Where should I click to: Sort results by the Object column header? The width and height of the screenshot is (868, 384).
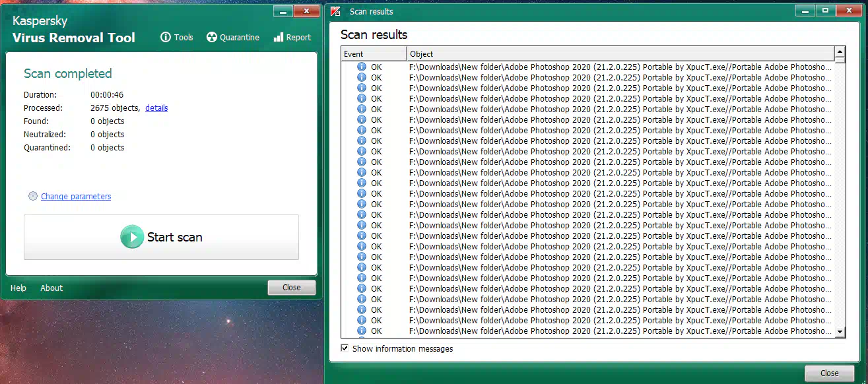point(620,53)
